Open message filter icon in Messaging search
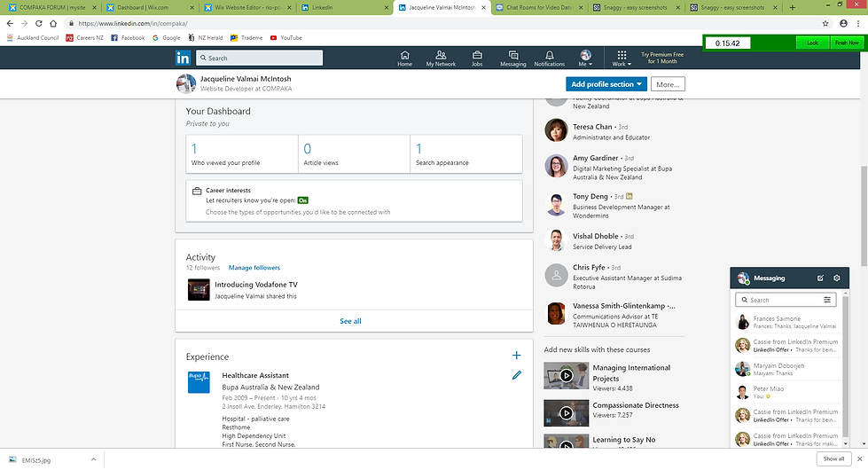The image size is (868, 470). pos(827,300)
